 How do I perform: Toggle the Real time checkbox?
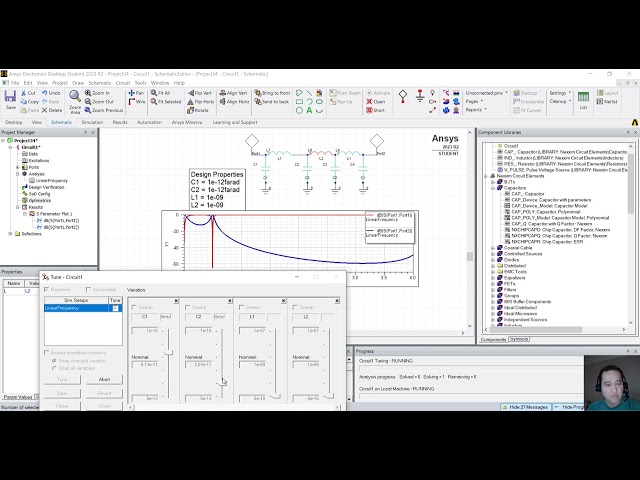pyautogui.click(x=46, y=289)
